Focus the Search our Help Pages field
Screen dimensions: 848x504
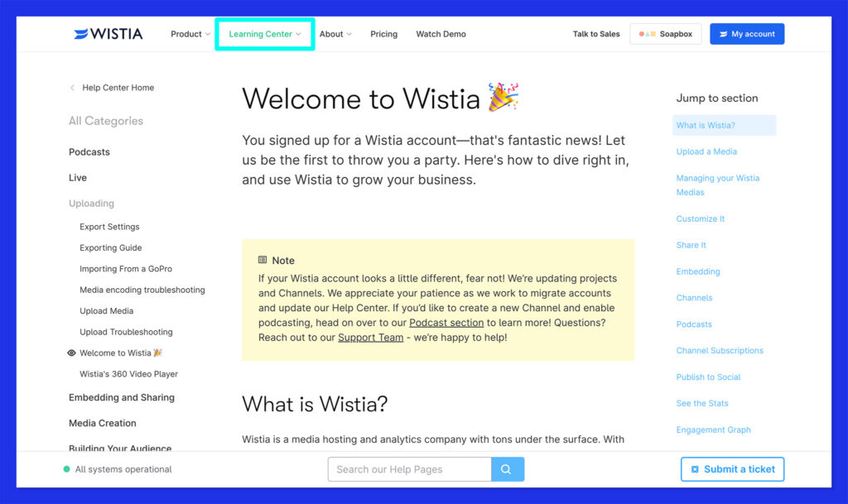409,469
